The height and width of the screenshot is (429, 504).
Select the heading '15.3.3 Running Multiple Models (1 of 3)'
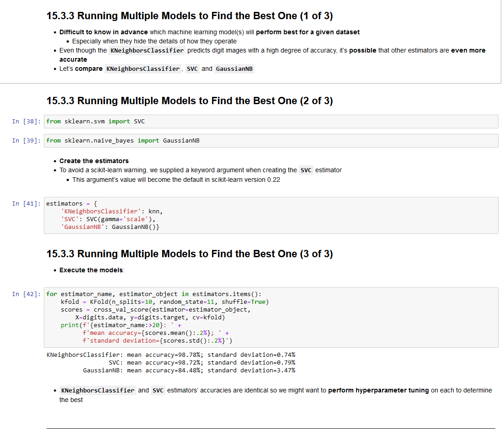click(x=189, y=16)
